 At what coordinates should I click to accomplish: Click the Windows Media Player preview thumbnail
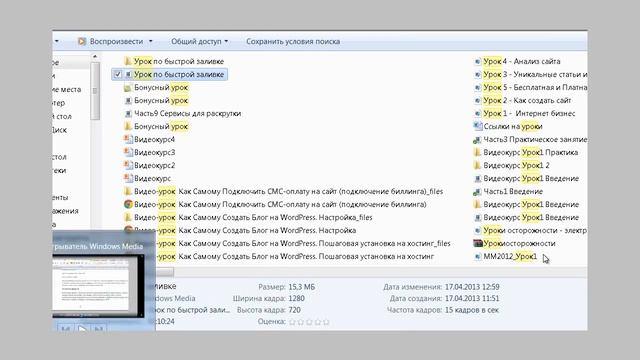coord(97,285)
